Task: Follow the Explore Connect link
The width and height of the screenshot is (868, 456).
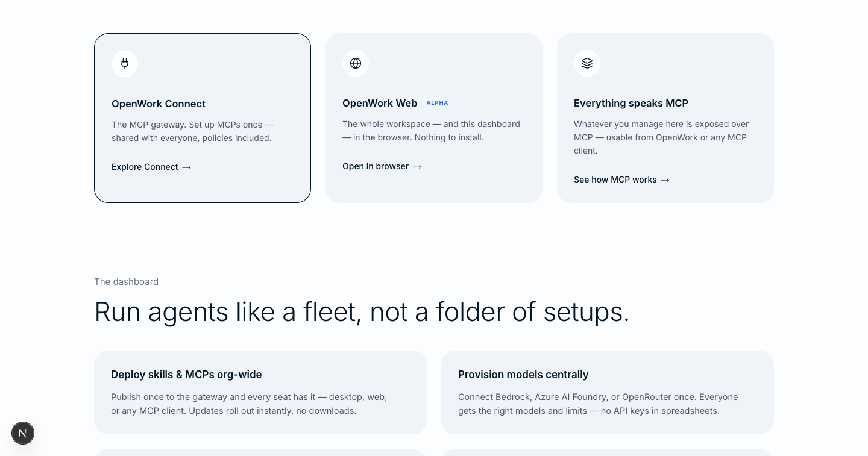Action: (151, 167)
